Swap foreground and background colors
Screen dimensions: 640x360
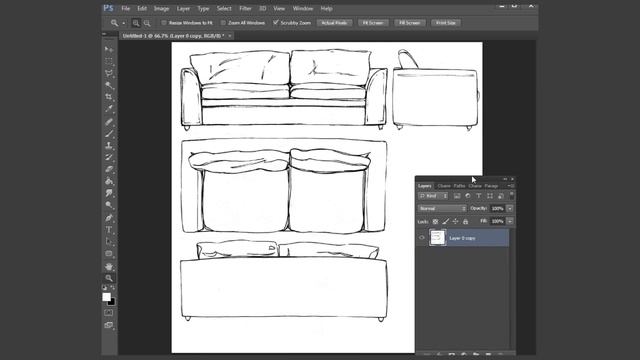113,288
